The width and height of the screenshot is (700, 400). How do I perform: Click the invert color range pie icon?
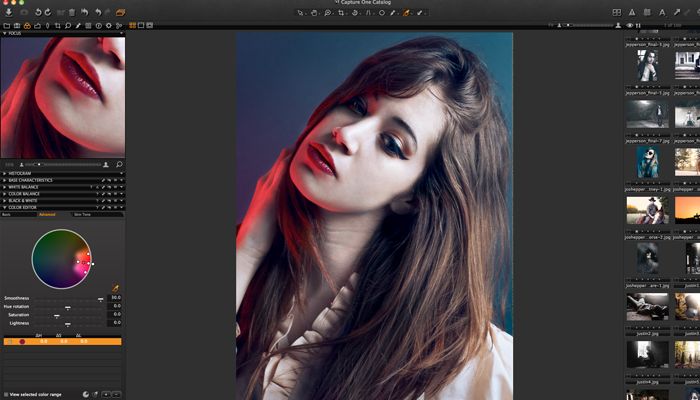[x=86, y=395]
